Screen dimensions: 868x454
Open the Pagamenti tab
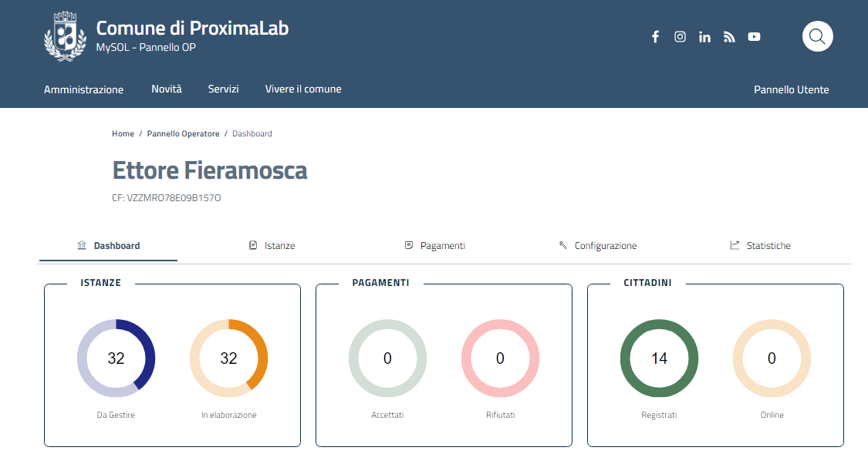[435, 246]
